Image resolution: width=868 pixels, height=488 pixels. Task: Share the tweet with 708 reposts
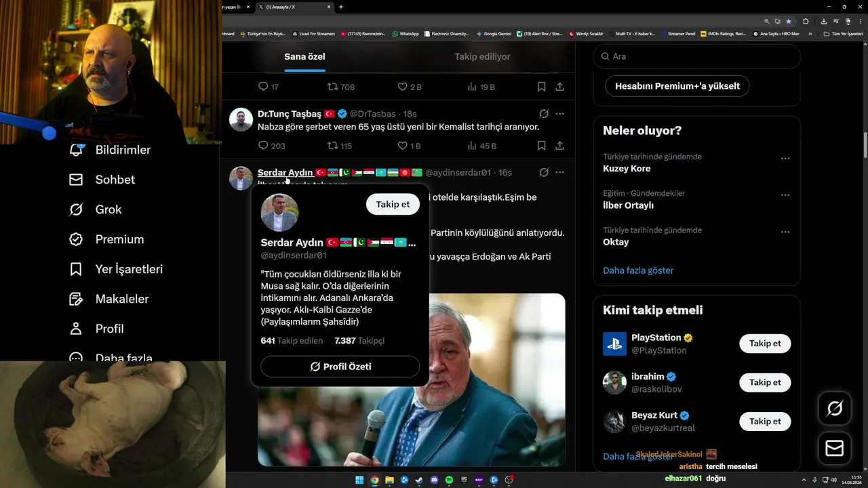pyautogui.click(x=559, y=87)
